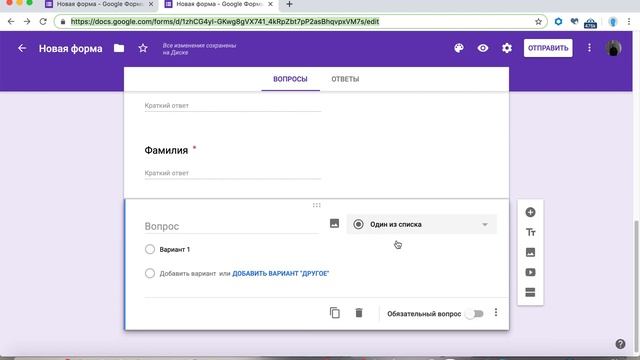Duplicate the question with copy icon
The image size is (640, 360).
pos(335,313)
